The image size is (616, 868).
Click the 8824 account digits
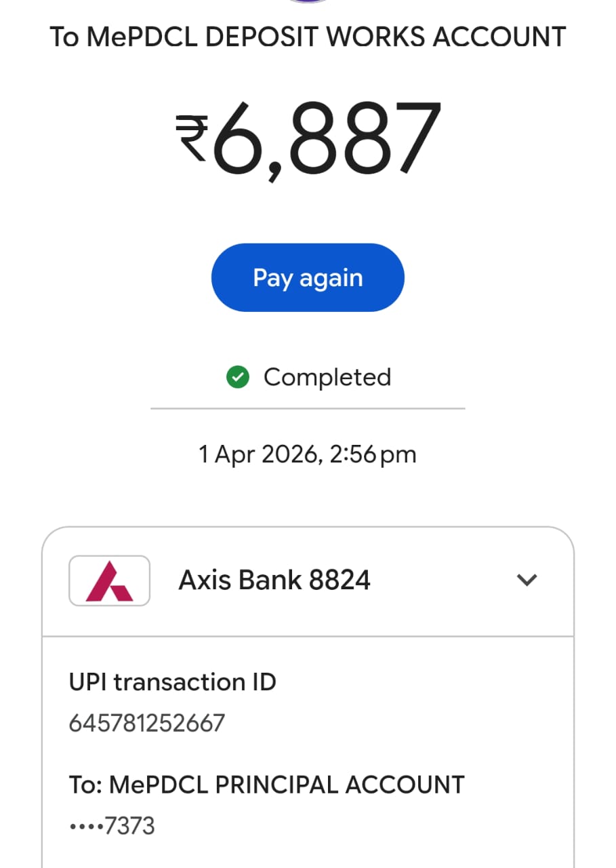[340, 580]
